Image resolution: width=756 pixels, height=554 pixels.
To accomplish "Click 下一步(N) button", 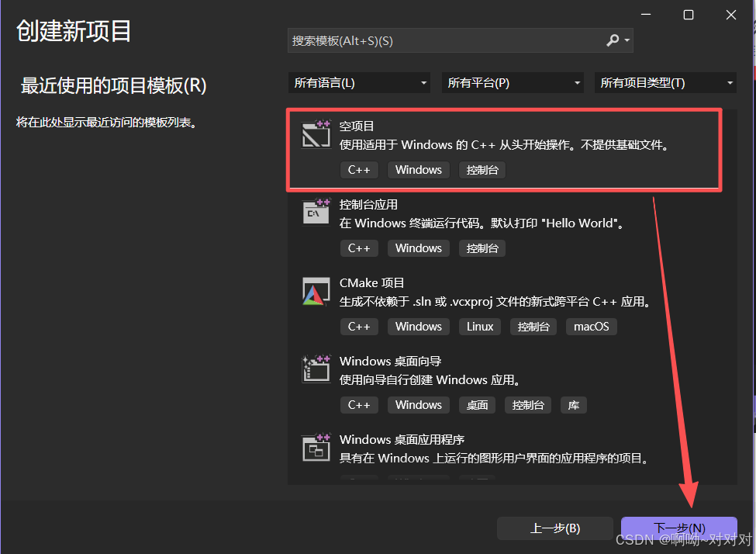I will click(x=679, y=528).
